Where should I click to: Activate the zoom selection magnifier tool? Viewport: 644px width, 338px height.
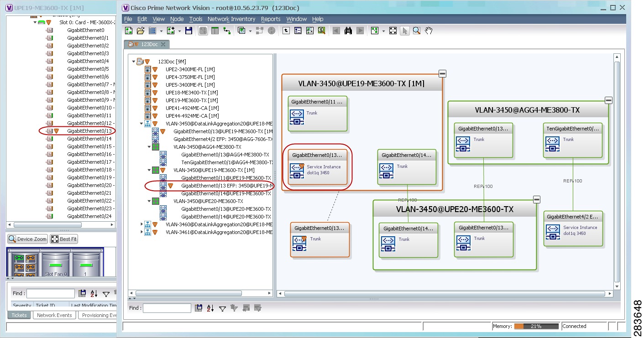[416, 31]
